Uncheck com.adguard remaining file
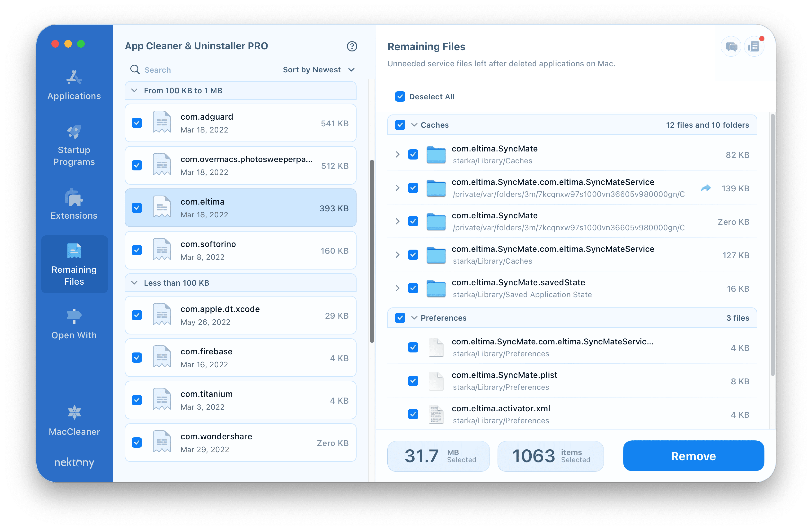Viewport: 812px width, 530px height. click(137, 123)
